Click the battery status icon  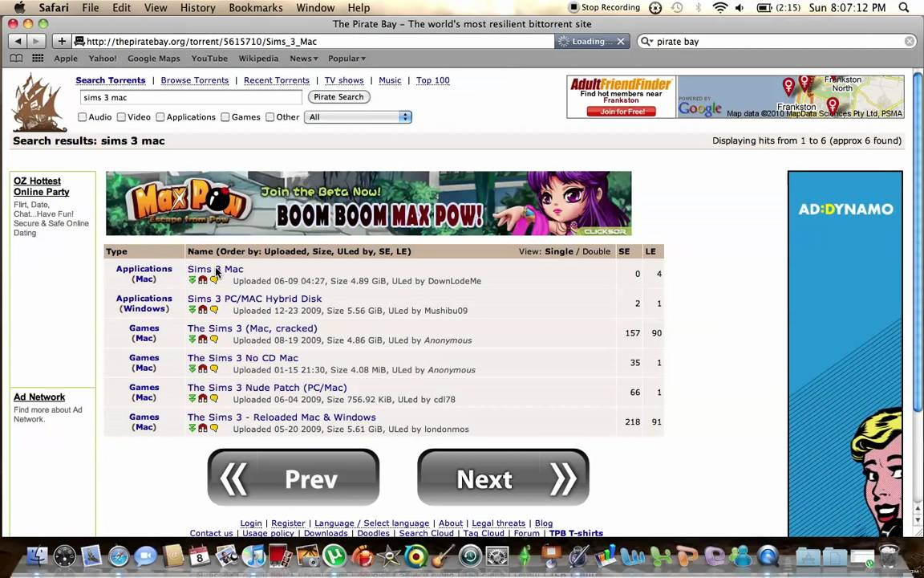(764, 8)
